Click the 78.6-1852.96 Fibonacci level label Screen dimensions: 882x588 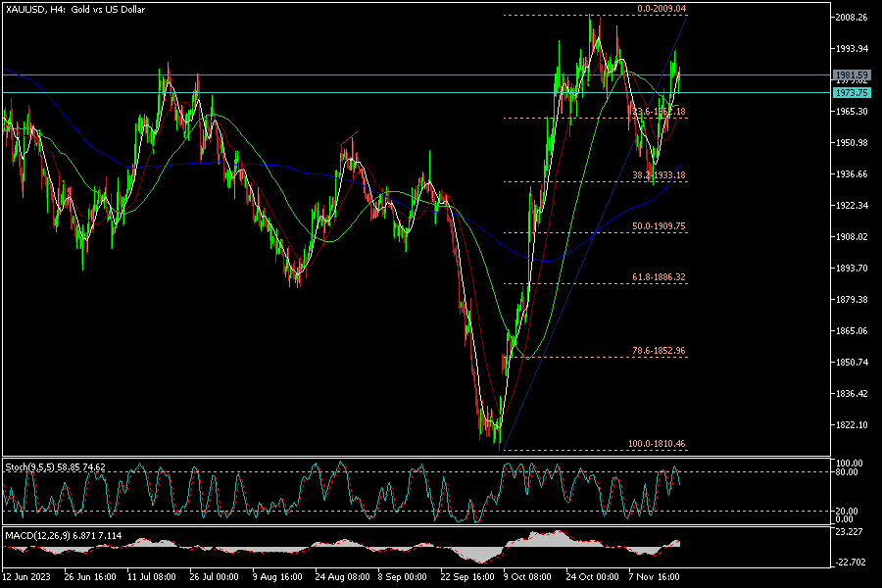pyautogui.click(x=659, y=351)
